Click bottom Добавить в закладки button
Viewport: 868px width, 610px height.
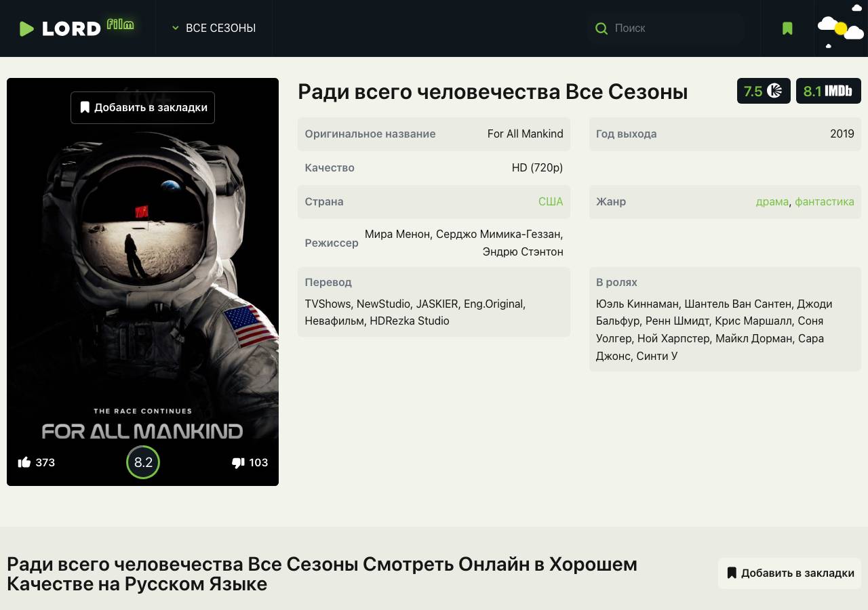[x=790, y=573]
